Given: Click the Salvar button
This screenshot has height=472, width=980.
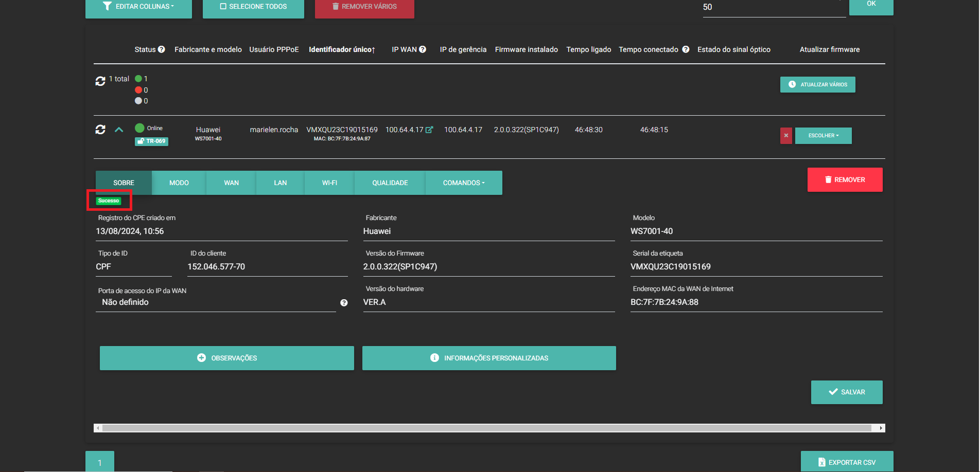Looking at the screenshot, I should [847, 392].
